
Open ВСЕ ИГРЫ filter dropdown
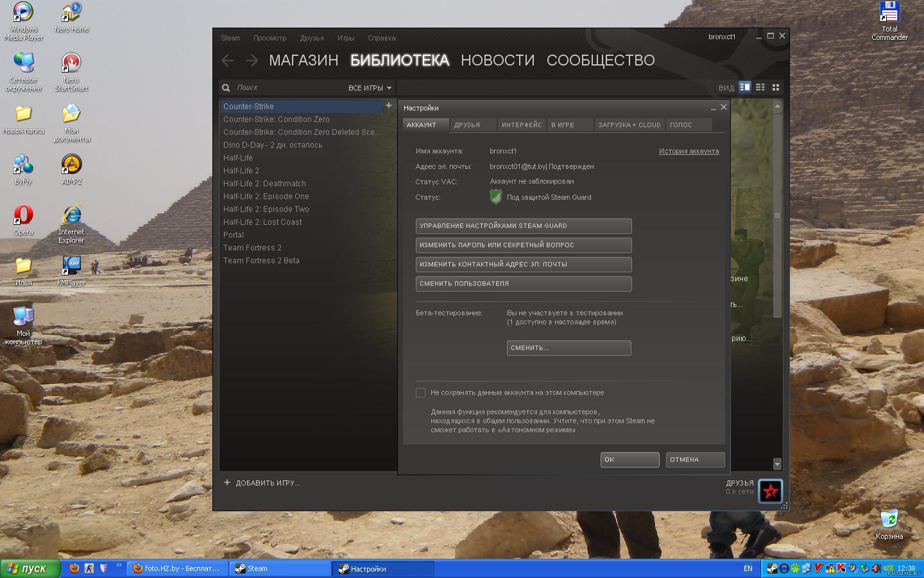370,88
